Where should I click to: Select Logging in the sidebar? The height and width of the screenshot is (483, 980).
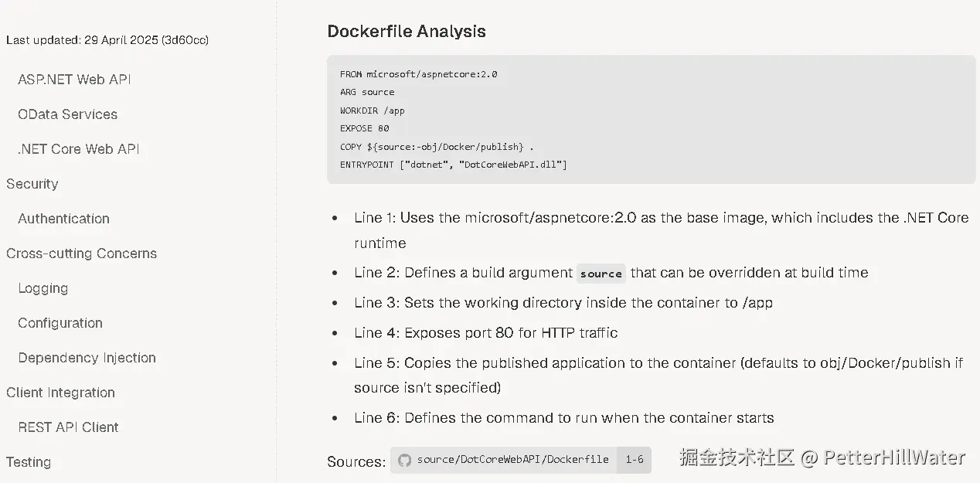click(x=43, y=288)
